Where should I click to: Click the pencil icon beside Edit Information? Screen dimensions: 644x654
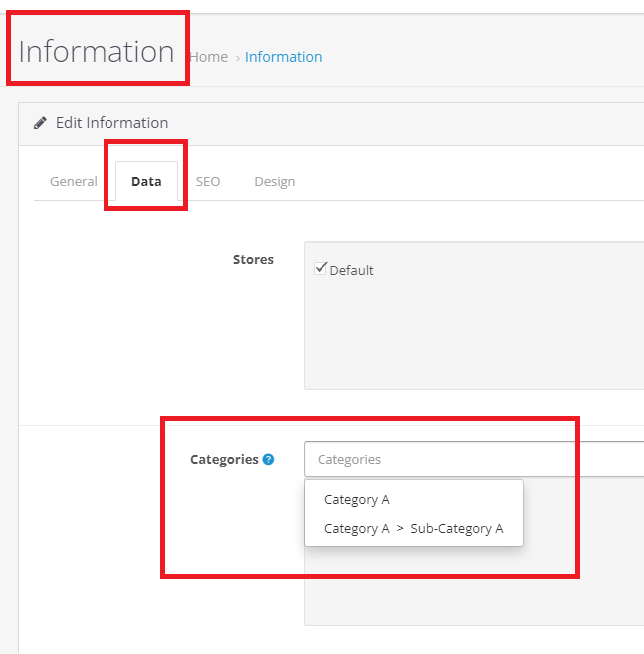[40, 123]
